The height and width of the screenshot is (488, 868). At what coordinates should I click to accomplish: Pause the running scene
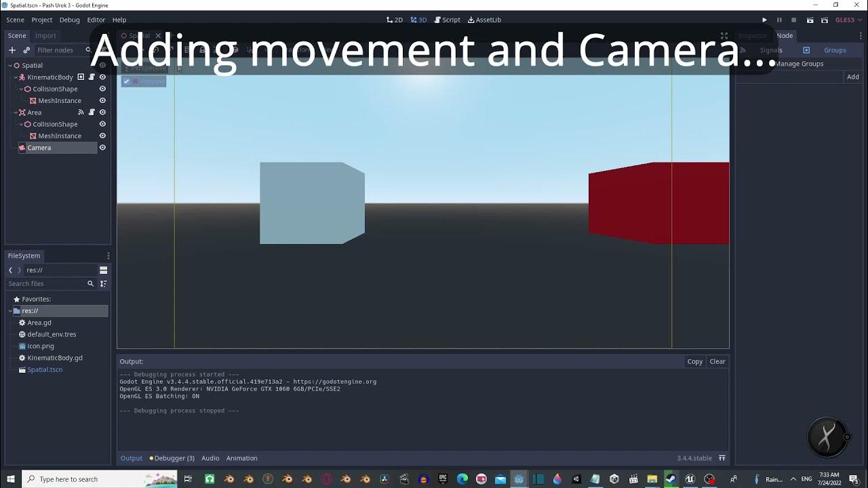(x=779, y=20)
